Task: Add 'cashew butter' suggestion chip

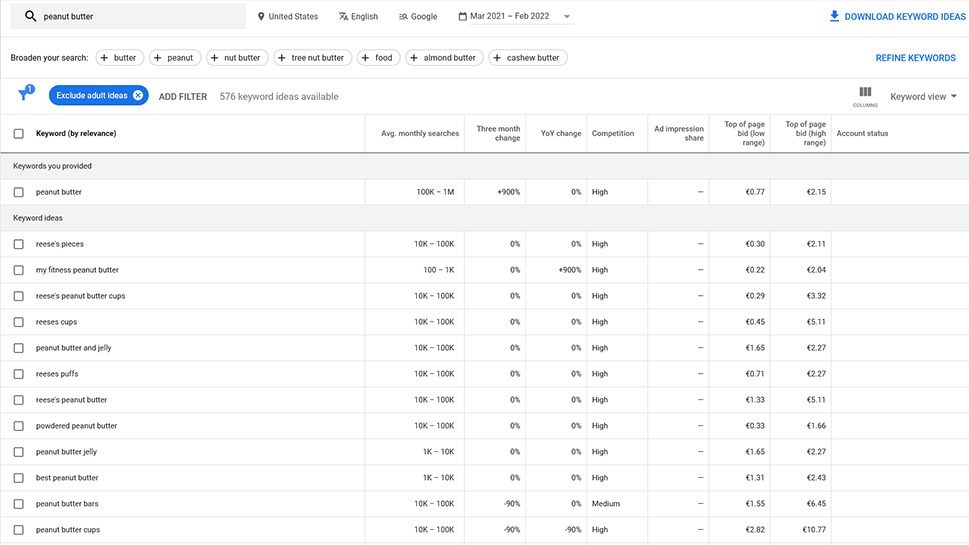Action: (527, 58)
